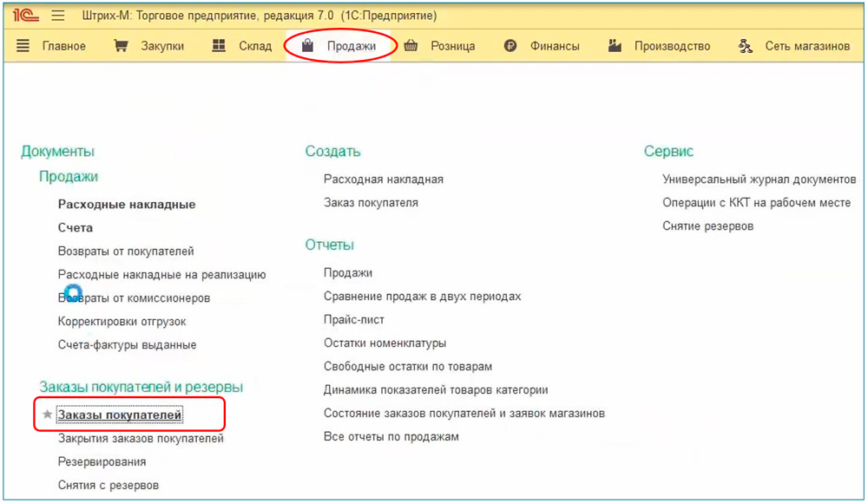Screen dimensions: 868x503
Task: Click the 1C logo icon
Action: [26, 16]
